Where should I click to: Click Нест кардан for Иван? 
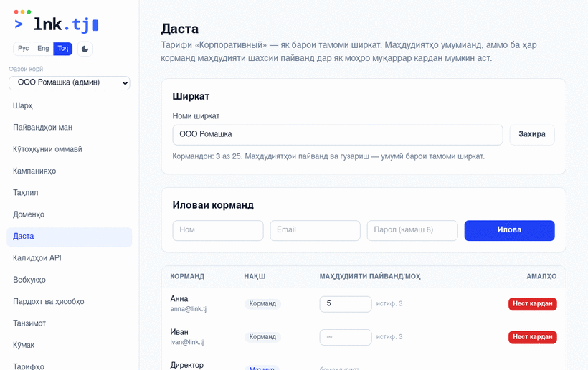(533, 337)
